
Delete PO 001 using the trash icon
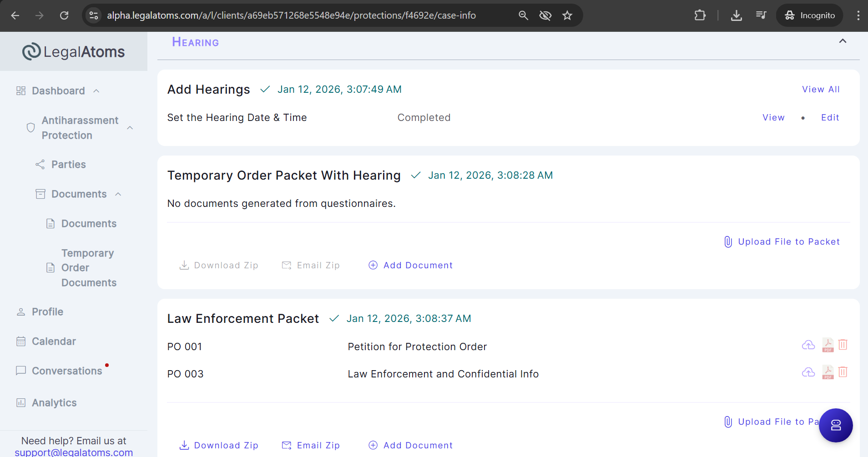[x=843, y=345]
